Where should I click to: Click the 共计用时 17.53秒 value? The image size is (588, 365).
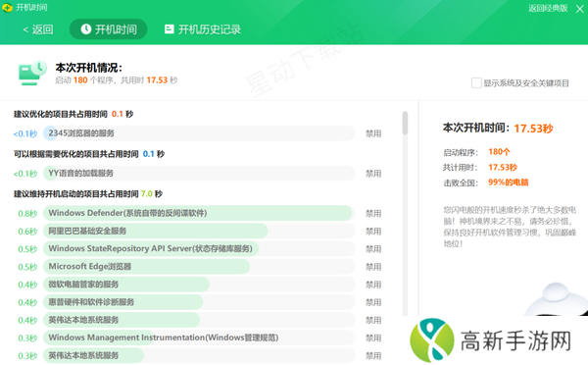(503, 168)
